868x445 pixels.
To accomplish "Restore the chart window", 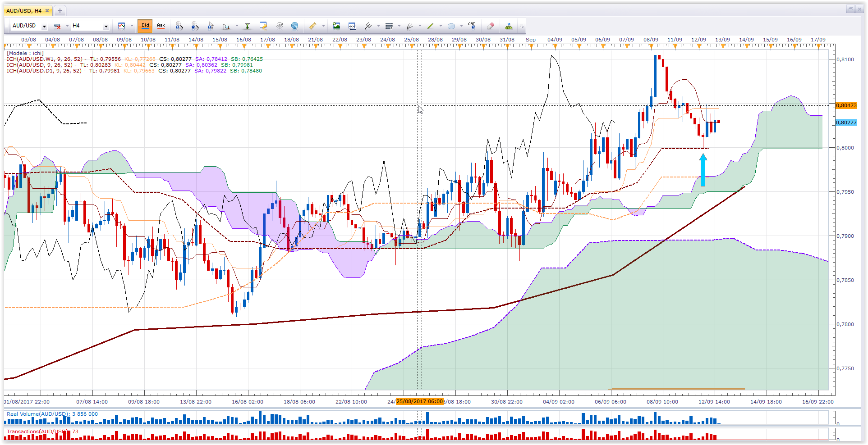I will (x=850, y=9).
